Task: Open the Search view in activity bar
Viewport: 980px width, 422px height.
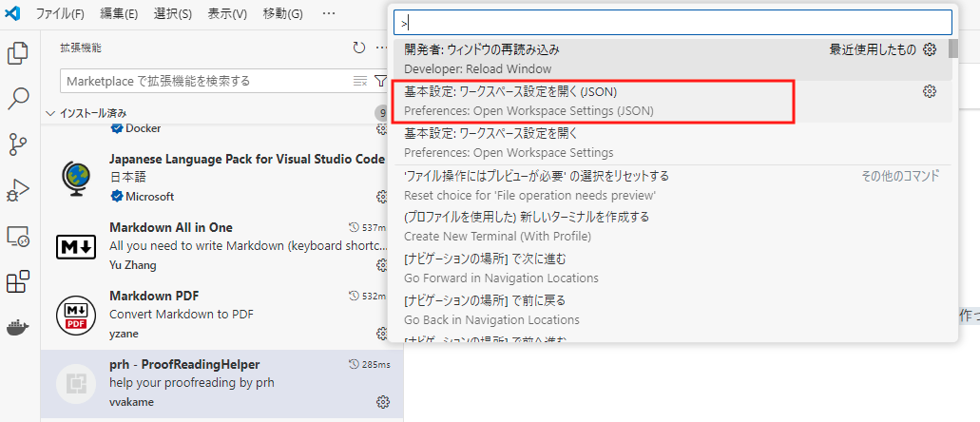Action: point(17,99)
